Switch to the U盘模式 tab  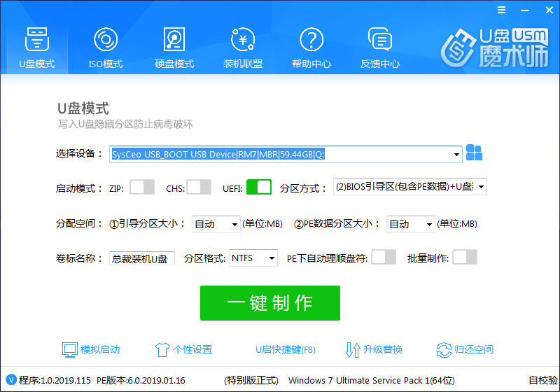[36, 45]
